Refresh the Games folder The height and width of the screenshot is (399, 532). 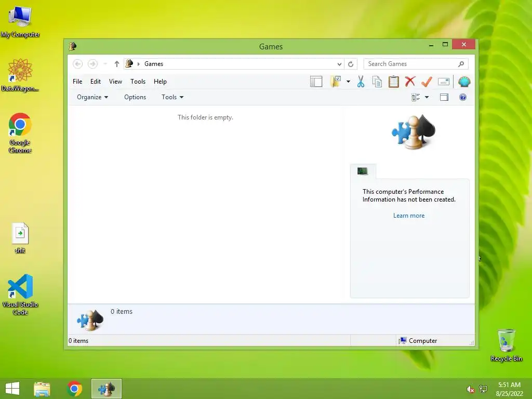[351, 64]
